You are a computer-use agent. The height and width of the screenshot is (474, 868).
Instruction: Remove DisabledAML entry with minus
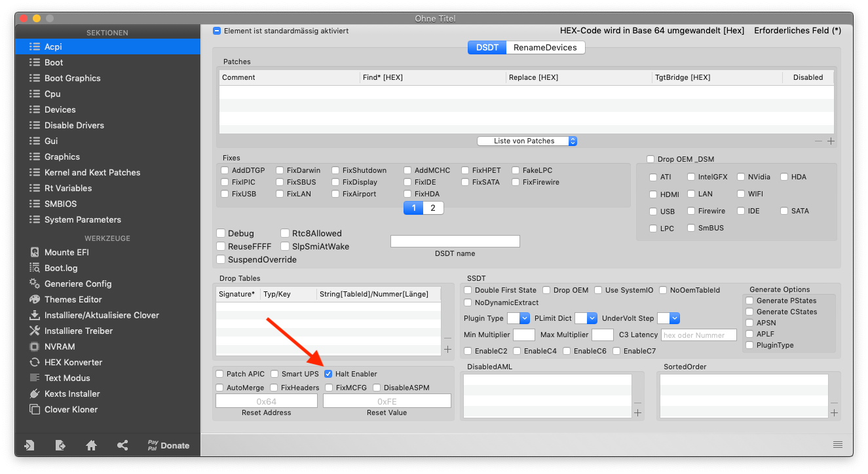(637, 403)
